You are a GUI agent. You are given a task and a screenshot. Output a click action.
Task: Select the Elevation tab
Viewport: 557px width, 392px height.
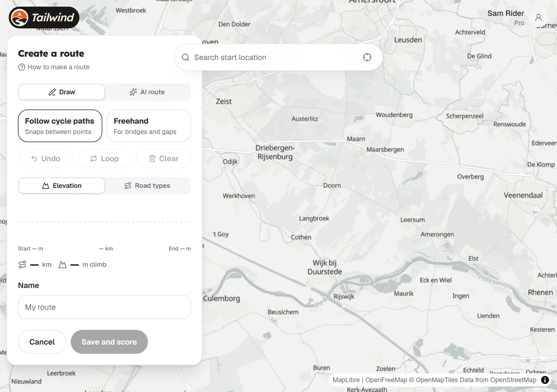tap(62, 186)
